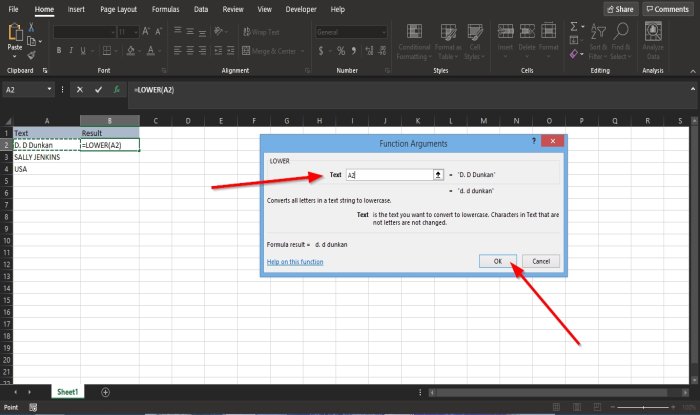The height and width of the screenshot is (415, 700).
Task: Select the Sheet1 worksheet tab
Action: (67, 392)
